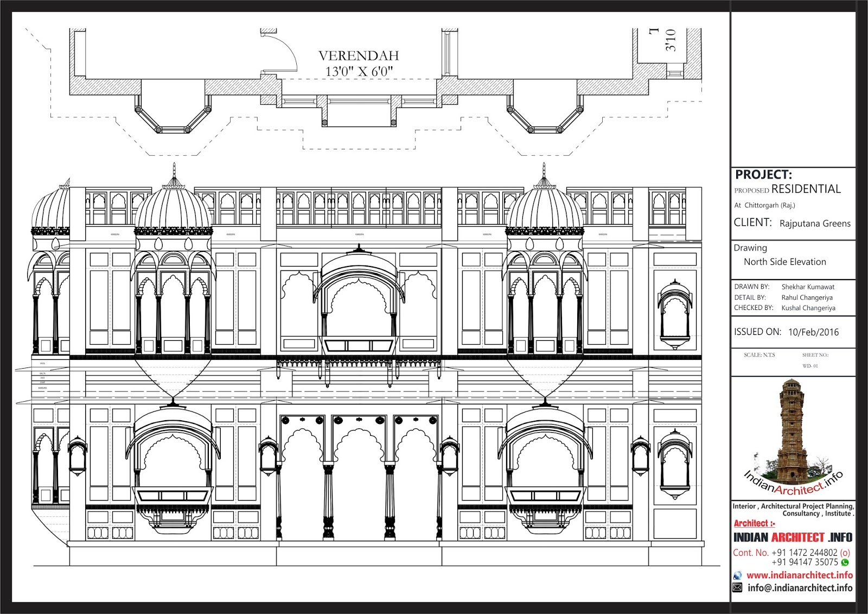Click the BALTA label on the elevation's left edge

[x=42, y=374]
